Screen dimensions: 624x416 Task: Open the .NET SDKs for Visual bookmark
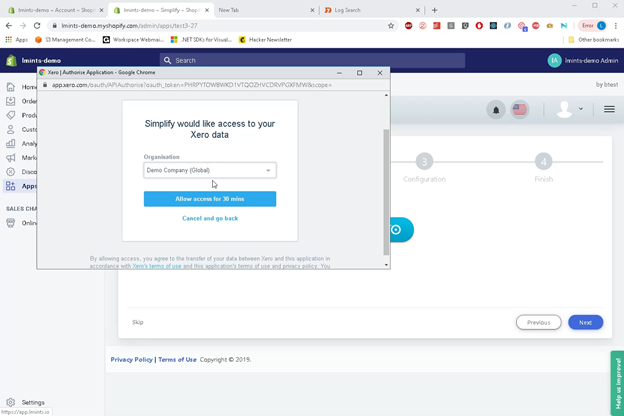pyautogui.click(x=201, y=40)
